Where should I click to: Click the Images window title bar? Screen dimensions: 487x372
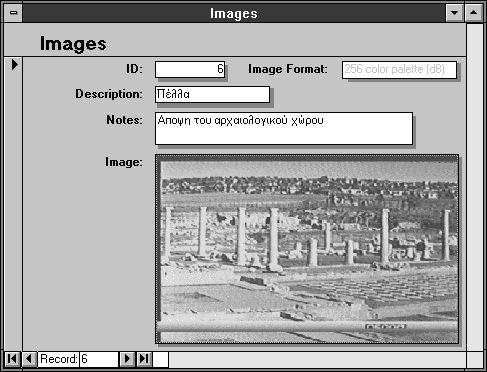point(234,13)
